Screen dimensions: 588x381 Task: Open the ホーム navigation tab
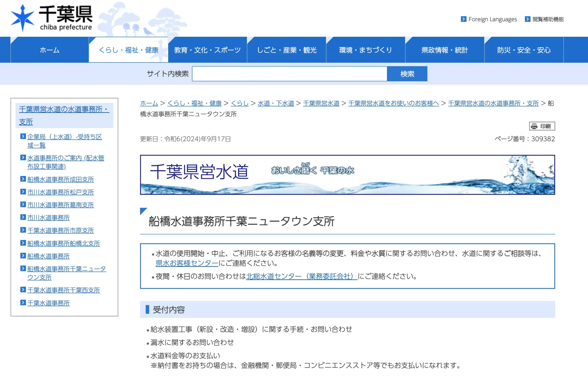click(x=49, y=50)
